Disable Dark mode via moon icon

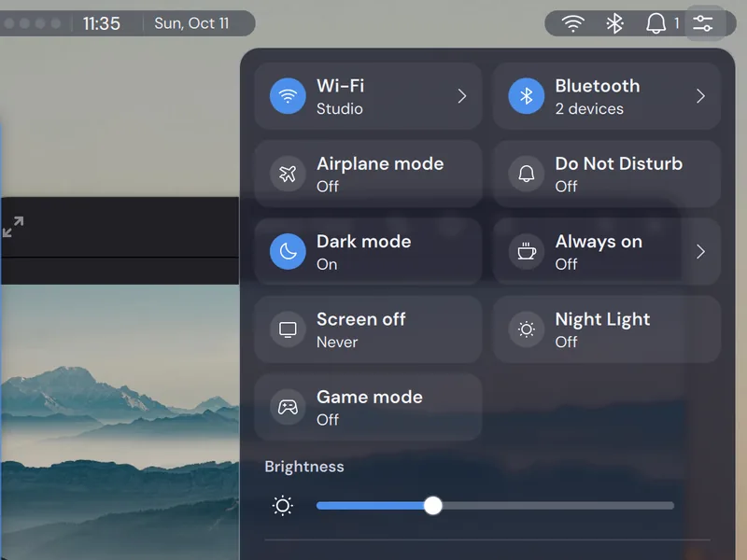pyautogui.click(x=288, y=251)
